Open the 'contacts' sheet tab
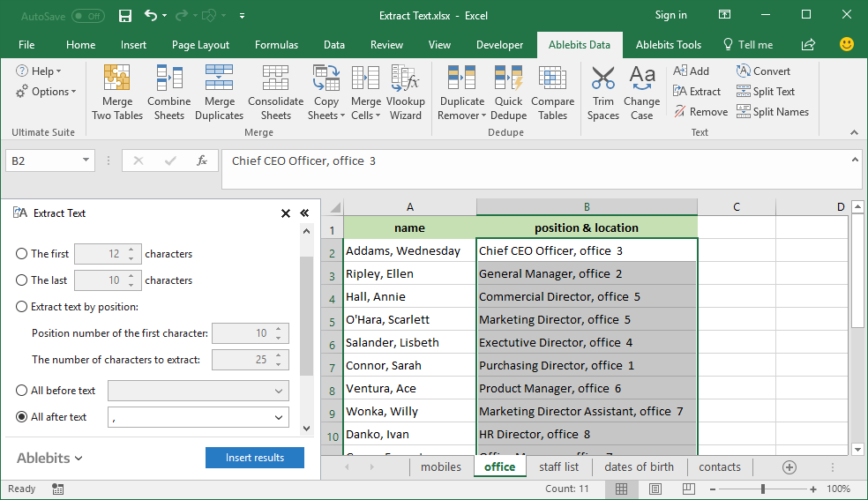The height and width of the screenshot is (500, 868). tap(720, 466)
